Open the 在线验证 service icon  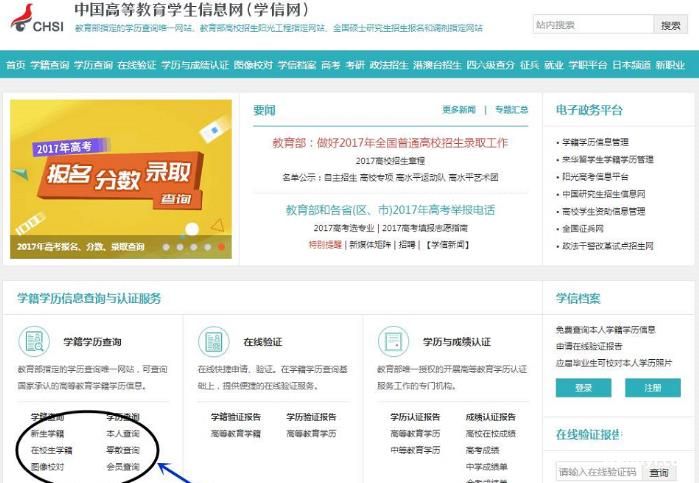[214, 342]
